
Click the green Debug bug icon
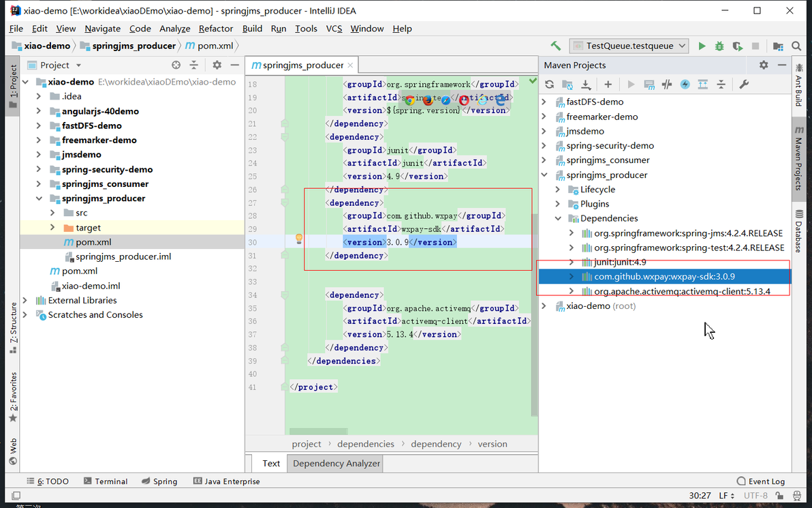tap(719, 46)
